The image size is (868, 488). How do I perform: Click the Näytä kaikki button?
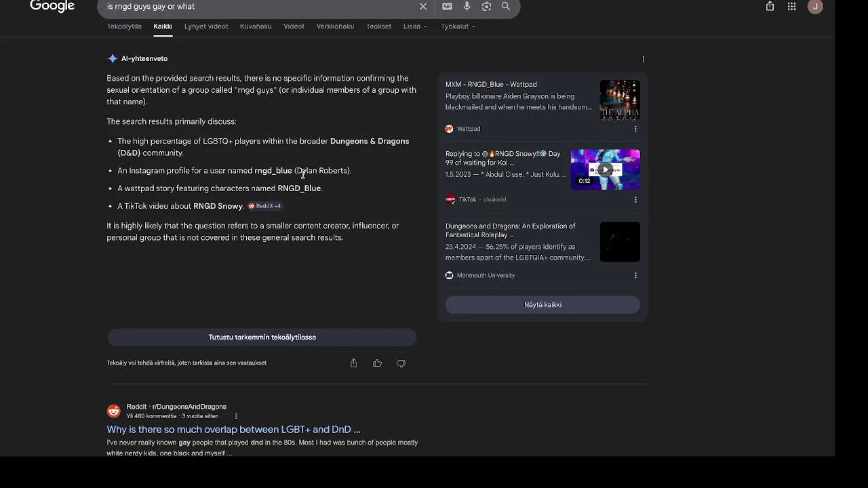[542, 305]
